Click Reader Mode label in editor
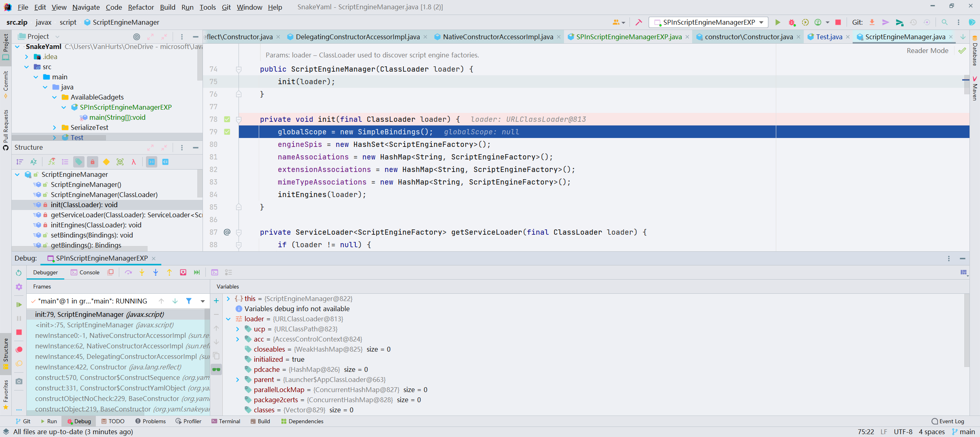 pyautogui.click(x=927, y=51)
